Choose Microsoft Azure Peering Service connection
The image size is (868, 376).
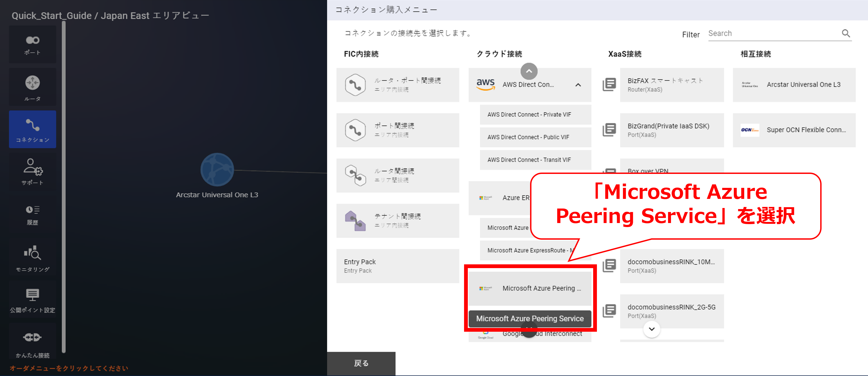pyautogui.click(x=530, y=289)
